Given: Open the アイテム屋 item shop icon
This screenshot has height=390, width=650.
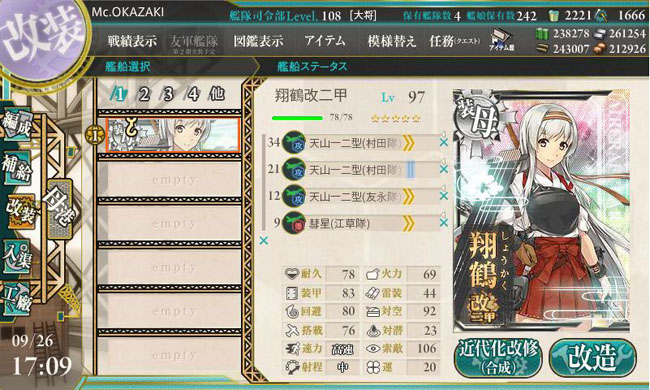Looking at the screenshot, I should pos(501,41).
